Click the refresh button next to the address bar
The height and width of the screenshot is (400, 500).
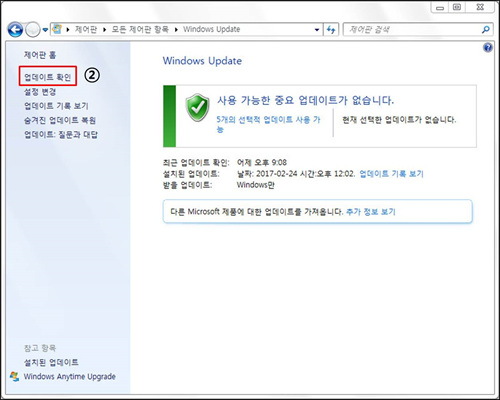coord(331,30)
